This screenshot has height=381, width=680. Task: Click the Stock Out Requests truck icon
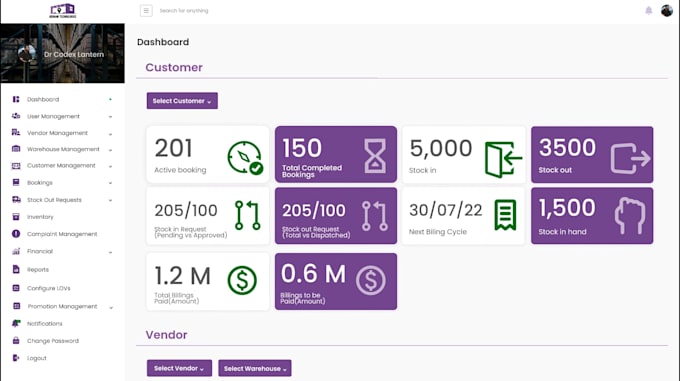tap(16, 200)
